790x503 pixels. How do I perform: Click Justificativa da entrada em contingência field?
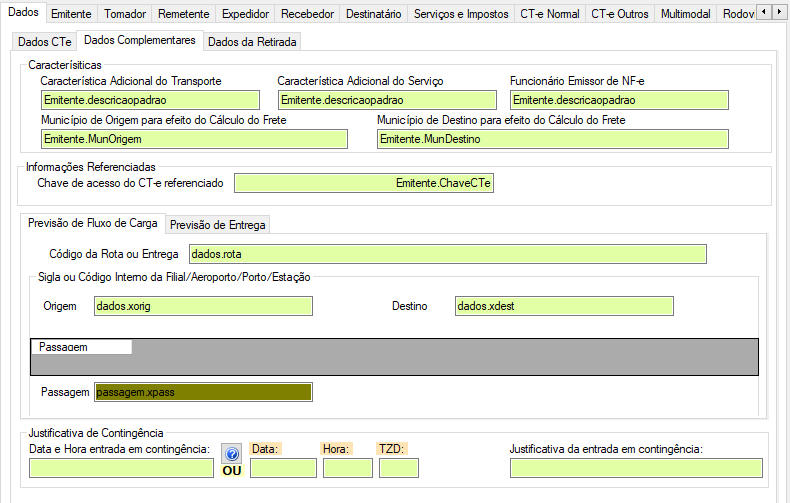[x=636, y=468]
